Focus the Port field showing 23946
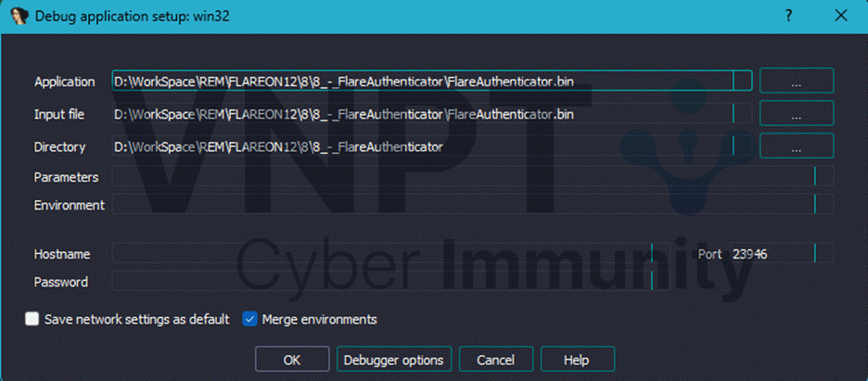Screen dimensions: 868x381 coord(768,253)
